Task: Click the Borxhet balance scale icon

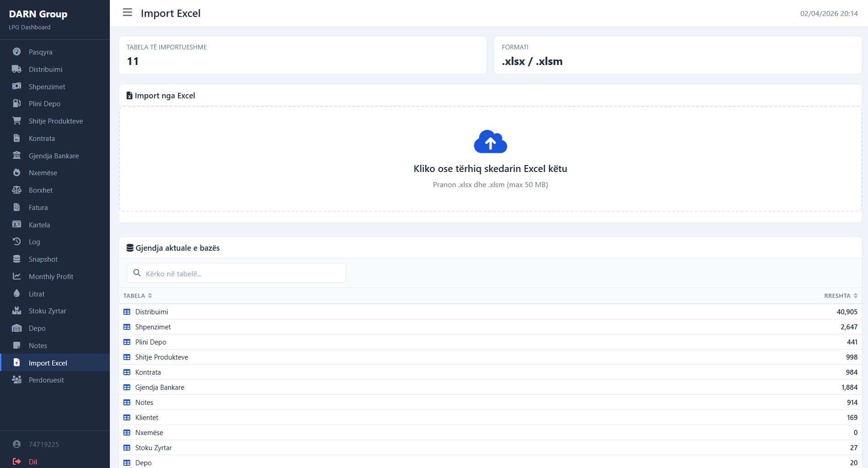Action: pos(17,190)
